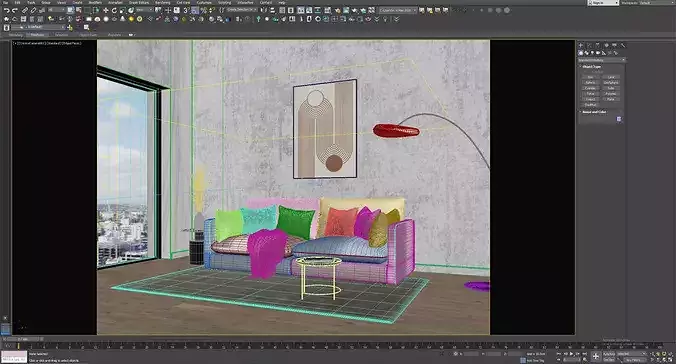676x364 pixels.
Task: Switch to the Populate ribbon tab
Action: 114,35
